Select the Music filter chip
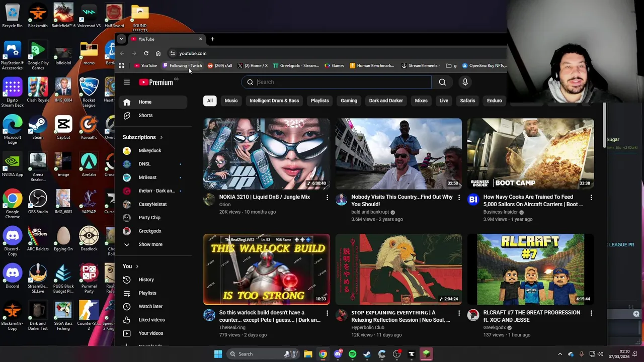Screen dimensions: 644x362 [x=231, y=101]
